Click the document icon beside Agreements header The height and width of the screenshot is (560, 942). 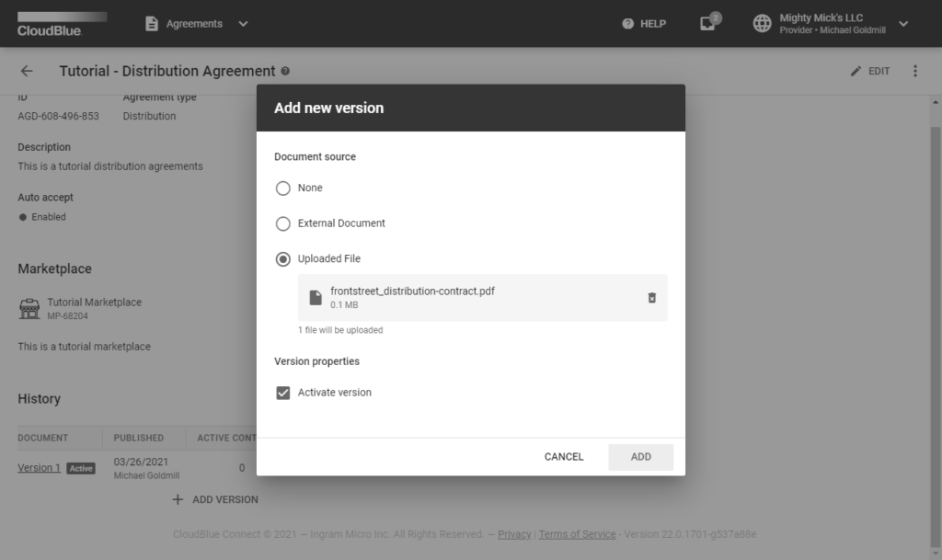click(x=152, y=24)
